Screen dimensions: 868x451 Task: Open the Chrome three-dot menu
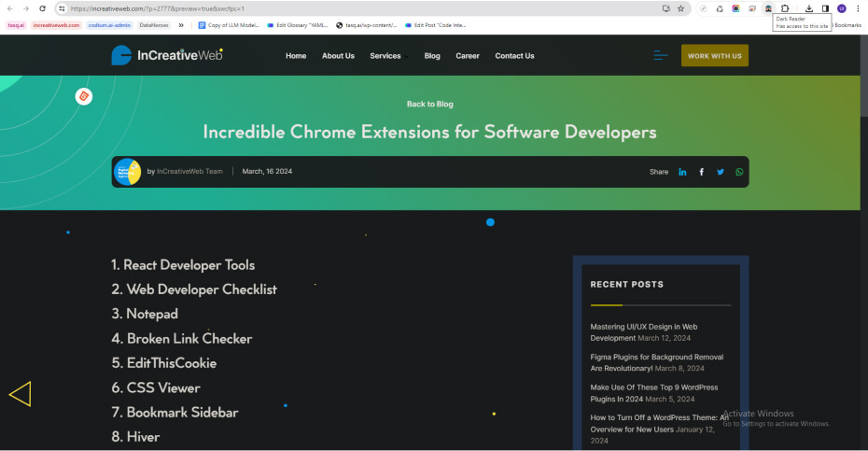coord(858,8)
